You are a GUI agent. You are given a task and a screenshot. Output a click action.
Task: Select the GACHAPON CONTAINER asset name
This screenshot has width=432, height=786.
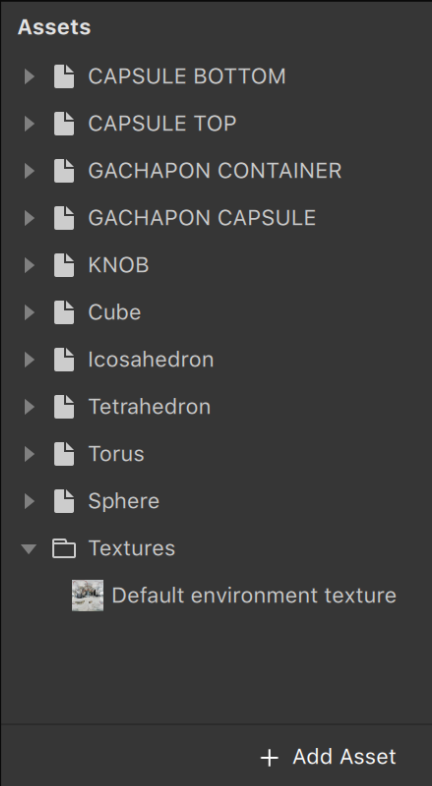tap(215, 170)
